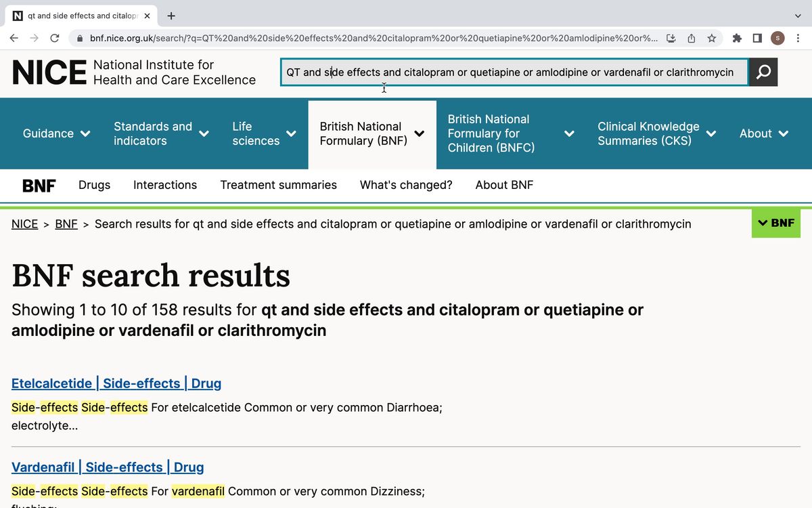Click the browser forward arrow

coord(35,39)
